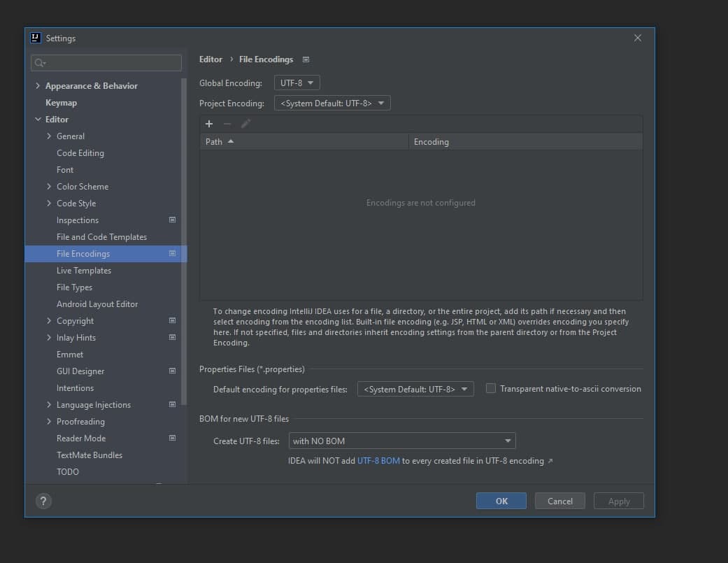Click the project icon on Inlay Hints row
The width and height of the screenshot is (728, 563).
172,337
